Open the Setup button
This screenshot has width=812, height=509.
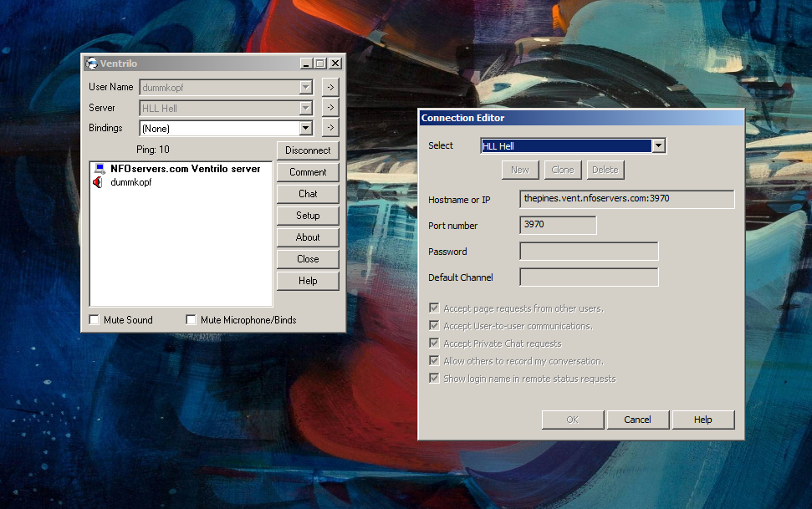[x=308, y=216]
